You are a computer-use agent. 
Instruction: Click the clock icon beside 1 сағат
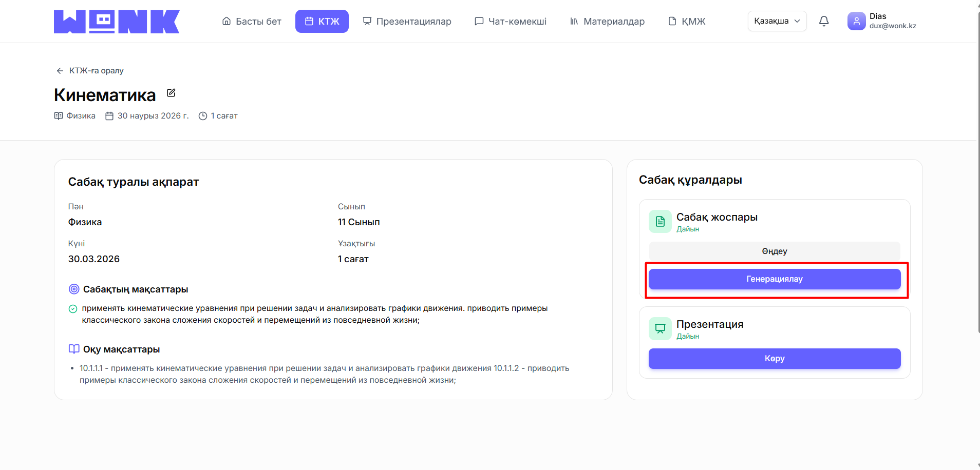coord(202,115)
